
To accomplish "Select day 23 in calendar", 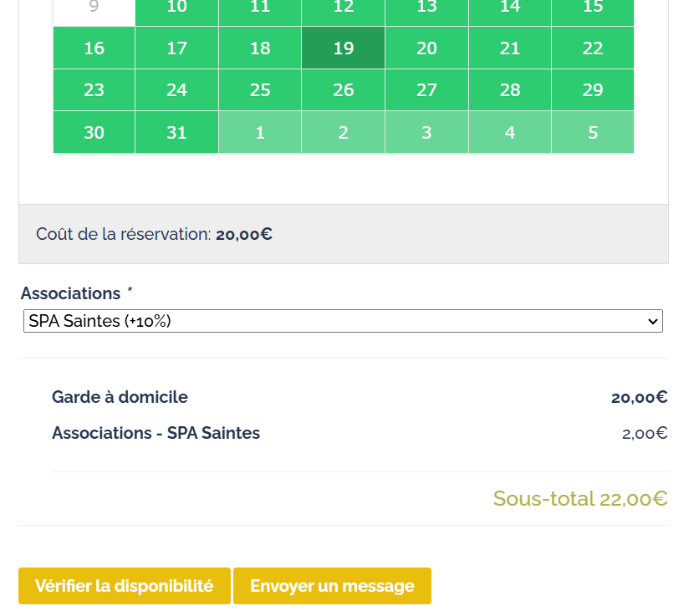I will pyautogui.click(x=94, y=90).
